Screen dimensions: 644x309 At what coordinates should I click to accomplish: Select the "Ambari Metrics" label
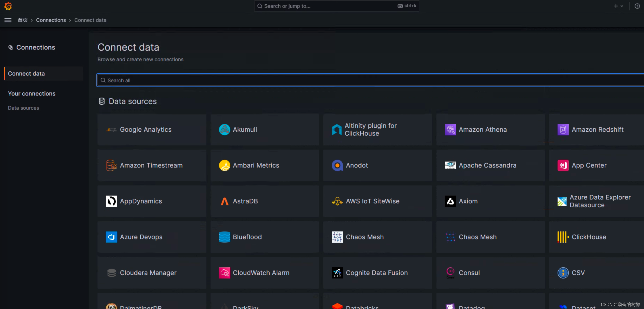point(256,165)
